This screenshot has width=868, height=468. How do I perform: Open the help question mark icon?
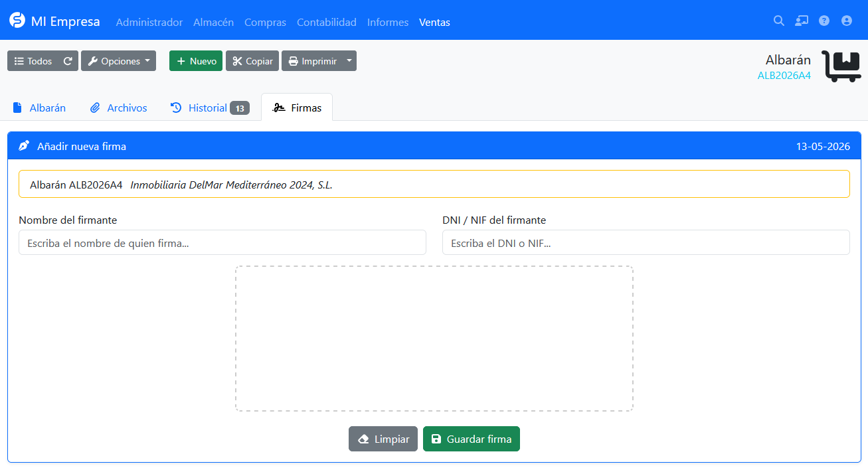tap(824, 21)
